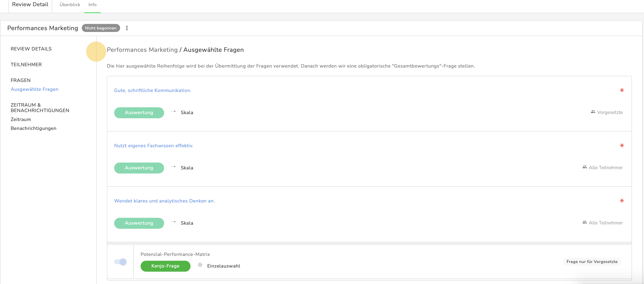Click people icon in Nutzt eigenes Fachwissen row

(x=585, y=167)
